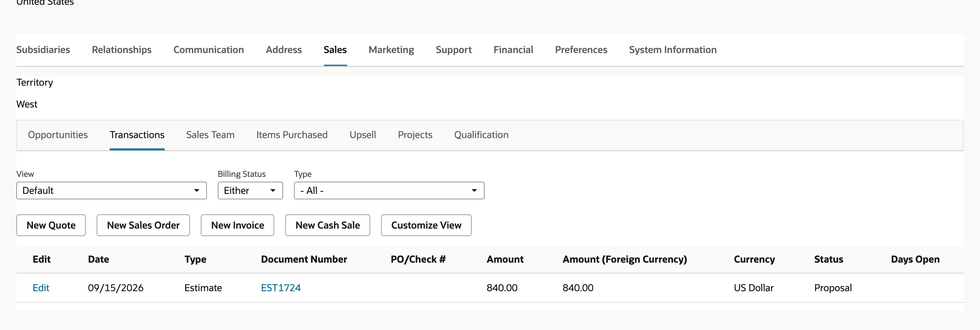Select the Sales tab

[x=335, y=50]
